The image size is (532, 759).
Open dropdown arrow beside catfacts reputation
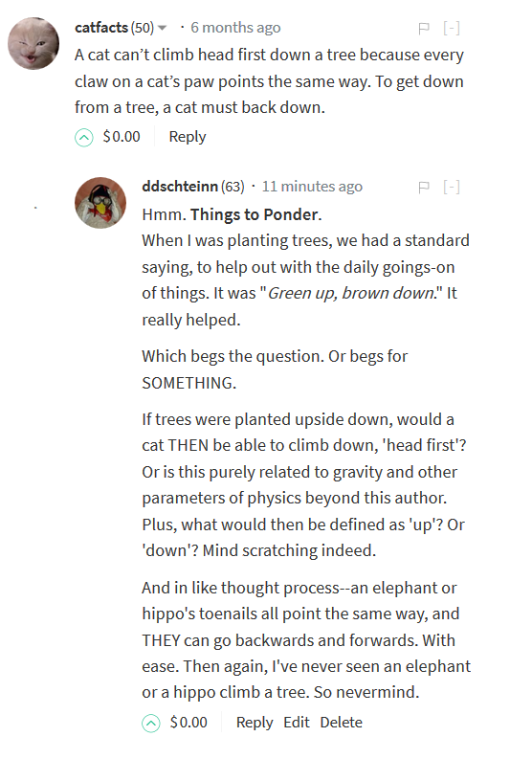pyautogui.click(x=163, y=28)
